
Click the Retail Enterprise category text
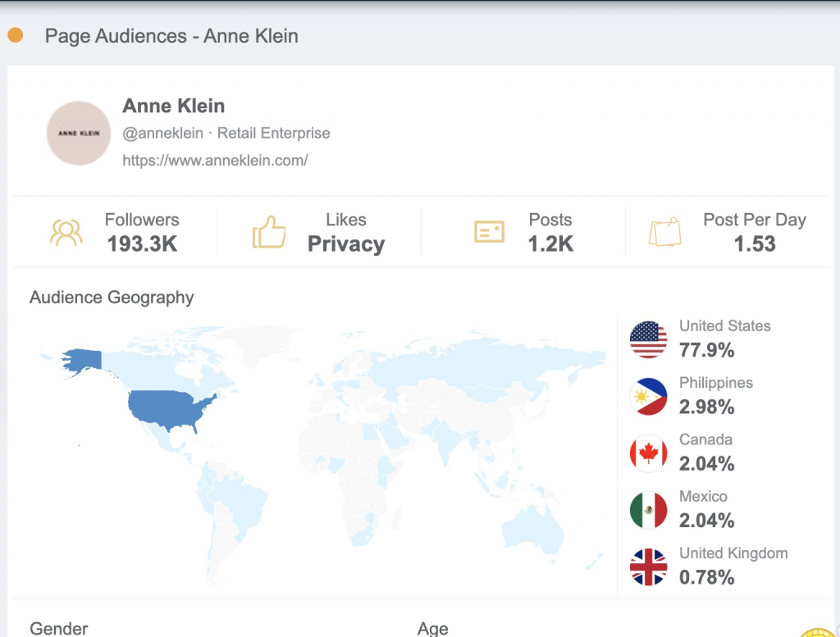click(273, 133)
